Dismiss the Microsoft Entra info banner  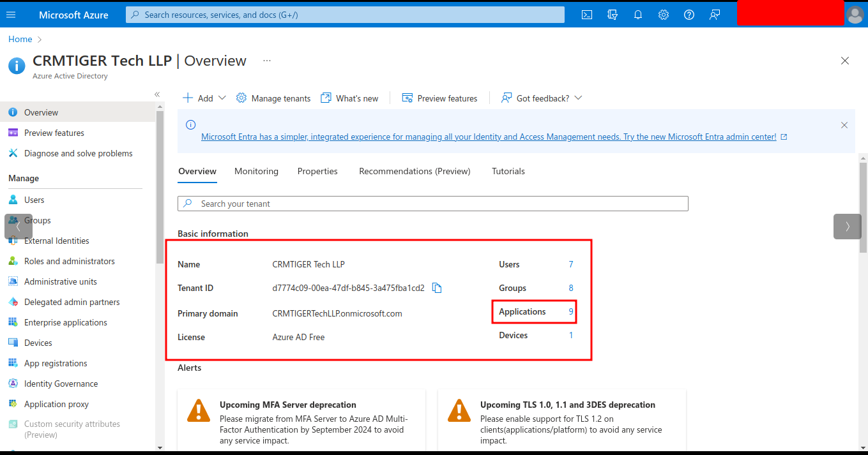[x=844, y=125]
